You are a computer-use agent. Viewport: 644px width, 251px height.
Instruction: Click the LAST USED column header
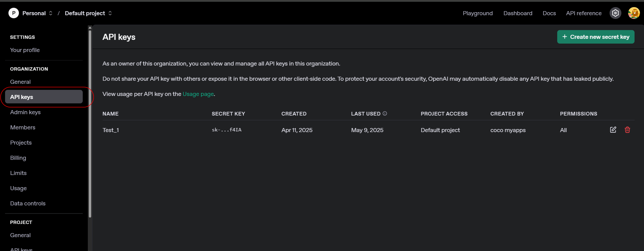point(366,114)
